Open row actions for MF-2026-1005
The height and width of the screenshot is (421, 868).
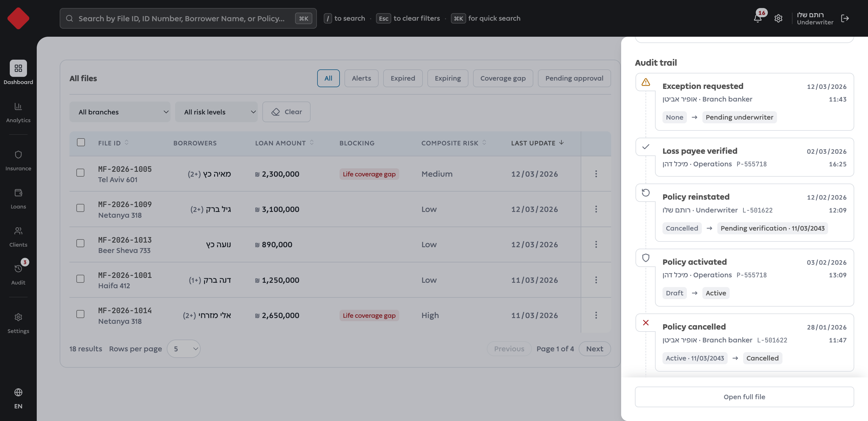[x=596, y=174]
